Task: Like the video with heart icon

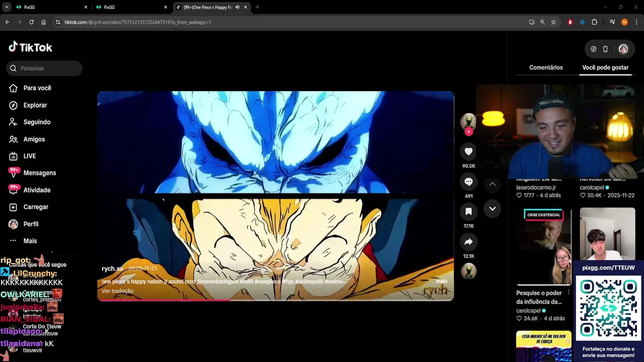Action: coord(468,151)
